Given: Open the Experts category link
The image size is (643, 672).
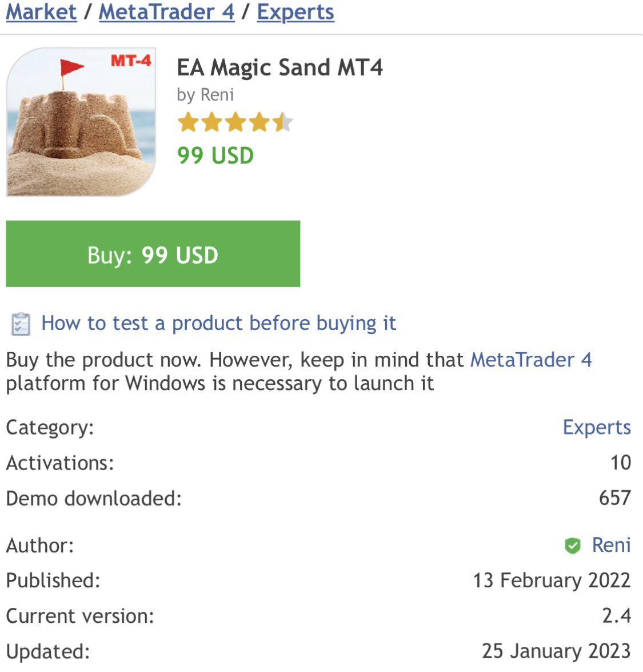Looking at the screenshot, I should [x=597, y=427].
